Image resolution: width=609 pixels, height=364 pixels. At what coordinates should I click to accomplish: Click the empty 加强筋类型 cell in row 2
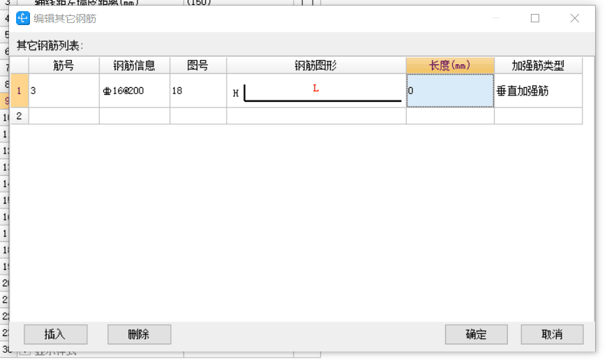[539, 116]
